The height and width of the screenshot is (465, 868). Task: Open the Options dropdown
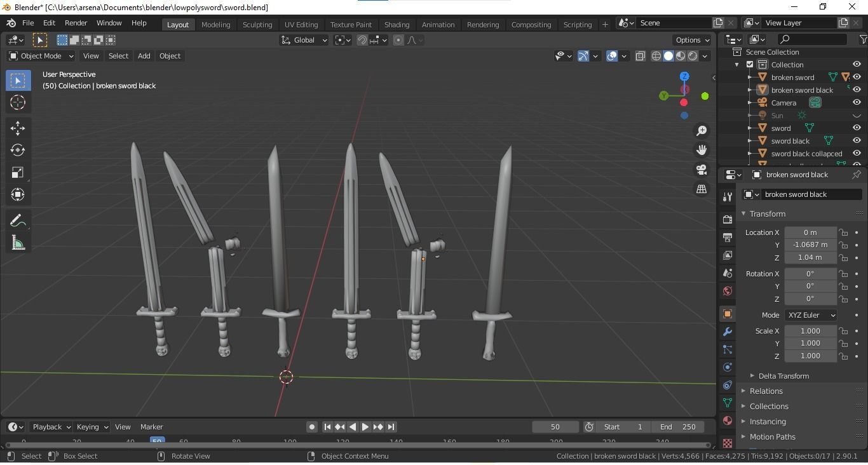(693, 40)
